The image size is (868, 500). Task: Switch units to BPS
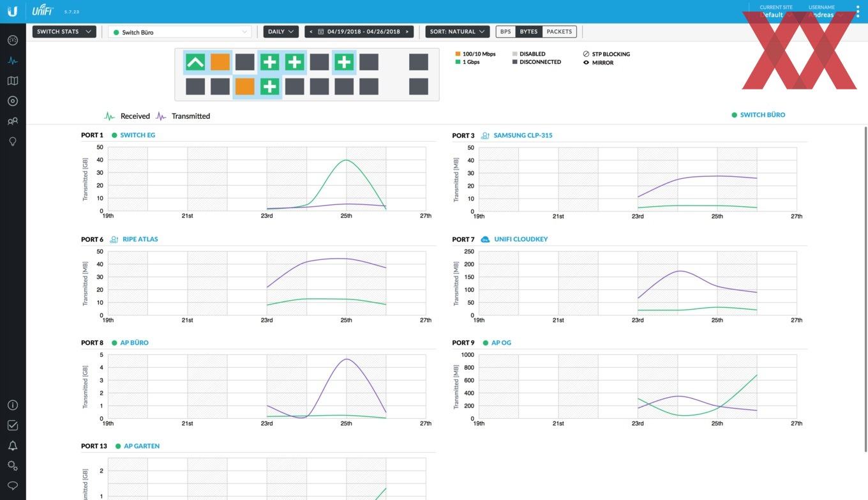click(505, 31)
